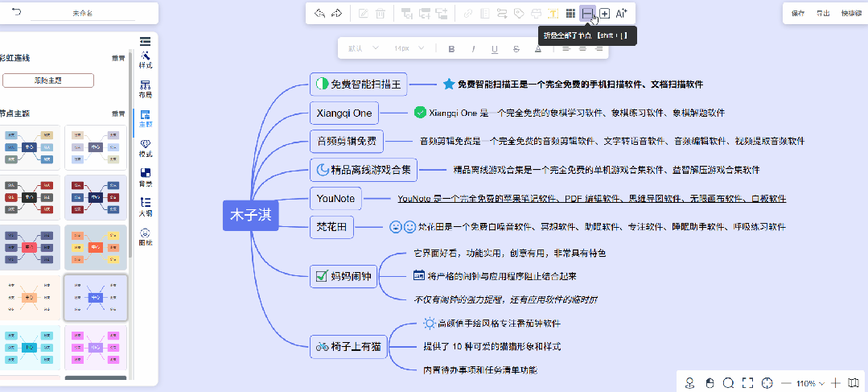Click the mouse mode icon at bottom right
Image resolution: width=868 pixels, height=392 pixels.
click(710, 382)
